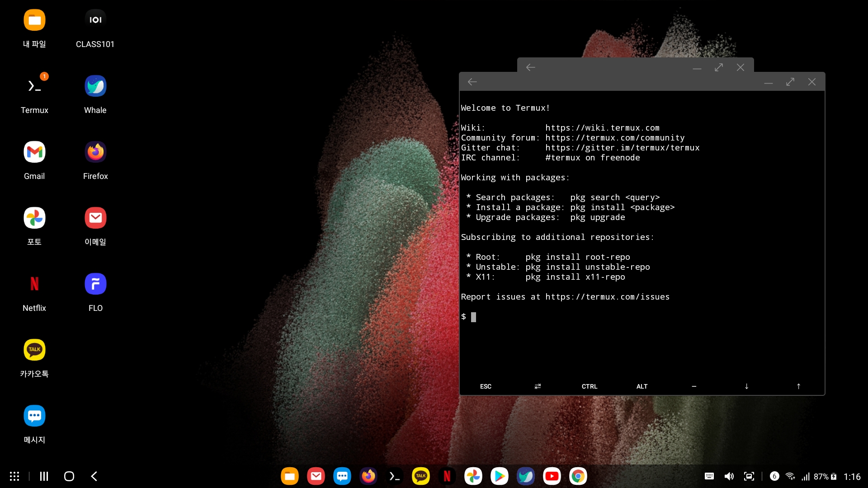This screenshot has height=488, width=868.
Task: Open Firefox from desktop
Action: pos(95,152)
